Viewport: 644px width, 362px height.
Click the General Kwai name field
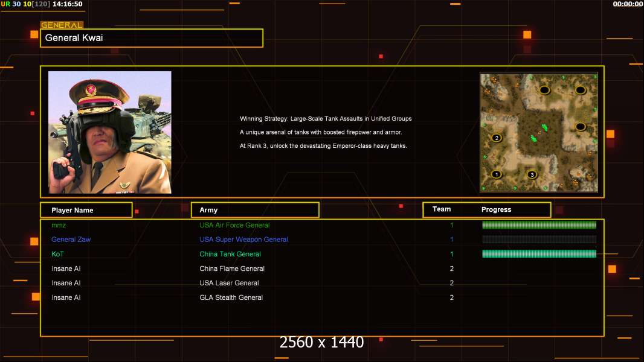pyautogui.click(x=151, y=38)
